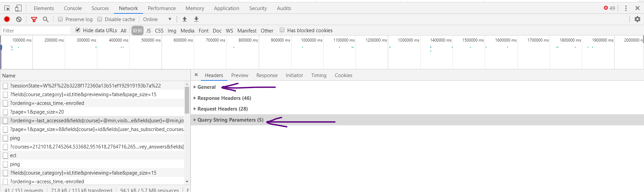
Task: Stop recording network log
Action: [x=7, y=19]
